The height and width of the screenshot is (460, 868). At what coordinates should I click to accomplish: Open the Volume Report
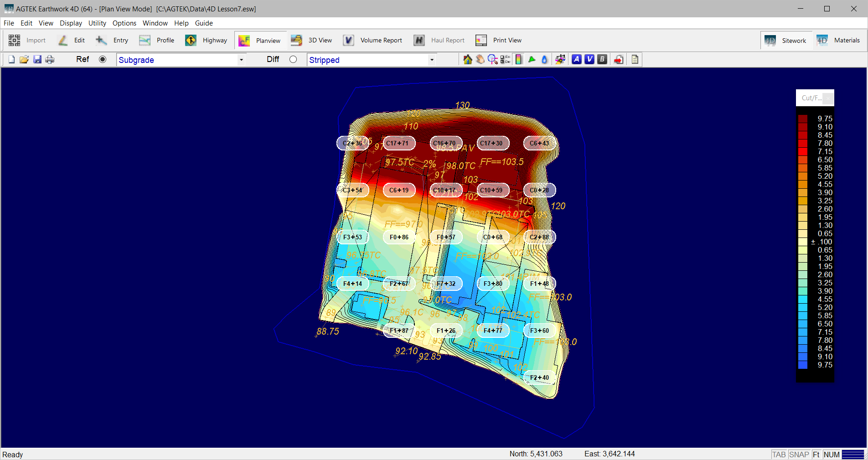(x=373, y=41)
